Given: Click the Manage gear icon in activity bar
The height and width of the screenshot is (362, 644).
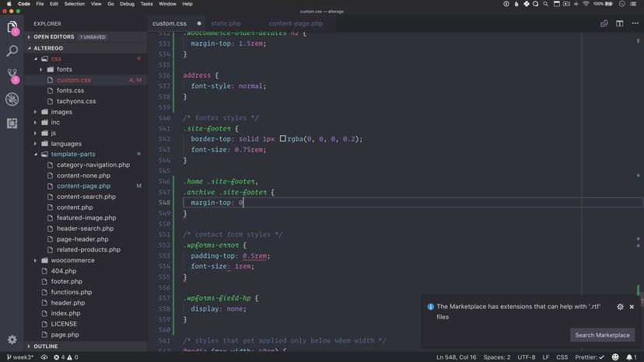Looking at the screenshot, I should pos(12,339).
